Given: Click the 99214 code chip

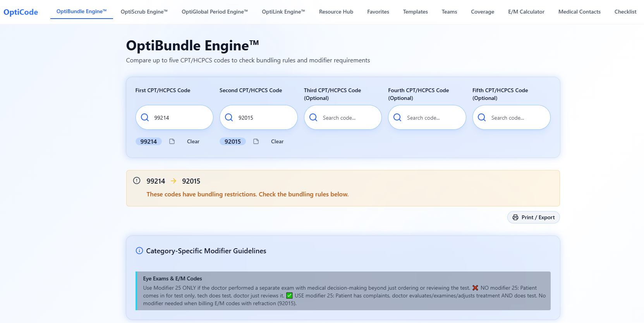Looking at the screenshot, I should click(149, 141).
